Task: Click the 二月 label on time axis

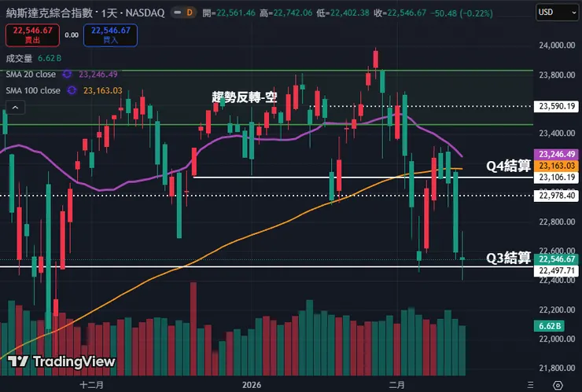Action: [x=397, y=385]
